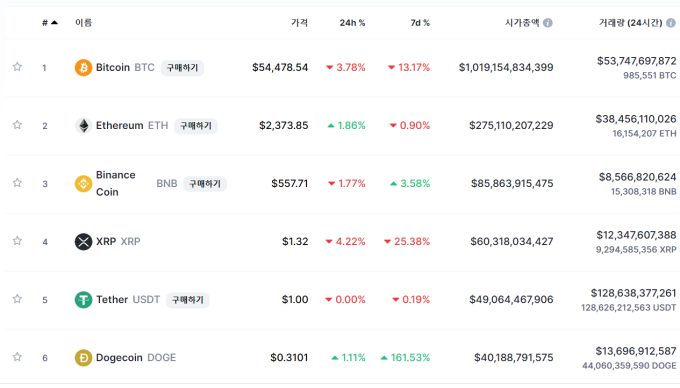
Task: Click the Tether green logo icon
Action: coord(83,300)
